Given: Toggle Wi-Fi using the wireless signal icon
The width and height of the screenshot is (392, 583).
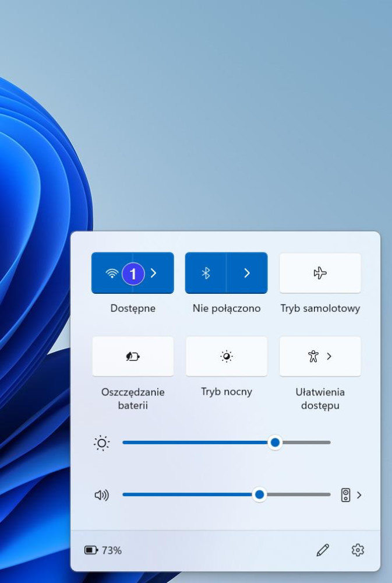Looking at the screenshot, I should point(112,273).
